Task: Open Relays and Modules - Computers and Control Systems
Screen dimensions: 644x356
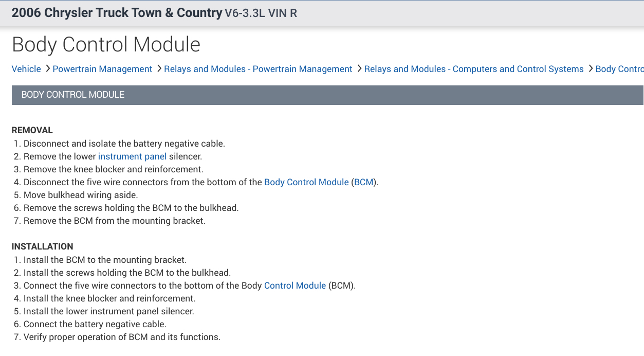Action: [474, 69]
